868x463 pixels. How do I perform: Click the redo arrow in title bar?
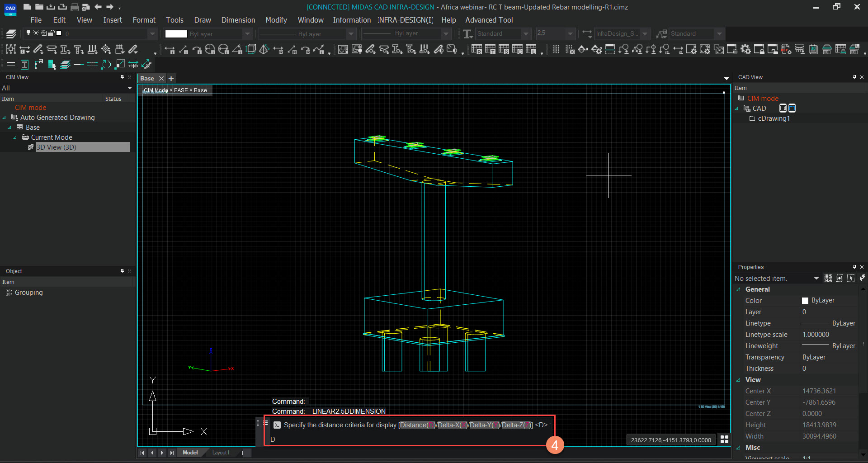110,7
